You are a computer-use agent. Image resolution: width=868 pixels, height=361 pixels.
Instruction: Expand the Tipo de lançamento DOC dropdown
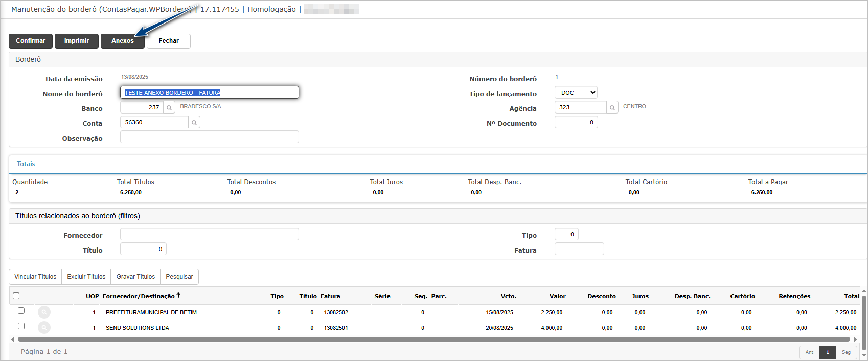576,93
